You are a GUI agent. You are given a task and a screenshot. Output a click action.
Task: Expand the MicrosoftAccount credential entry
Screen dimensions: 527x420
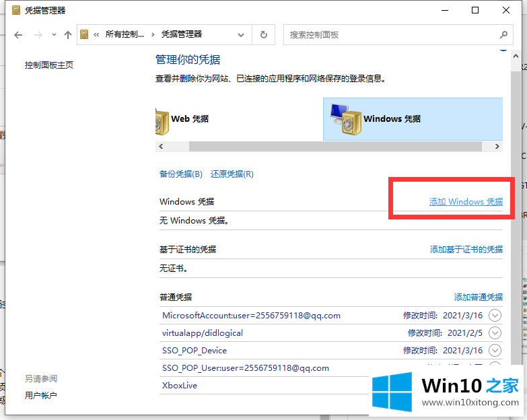[x=495, y=315]
